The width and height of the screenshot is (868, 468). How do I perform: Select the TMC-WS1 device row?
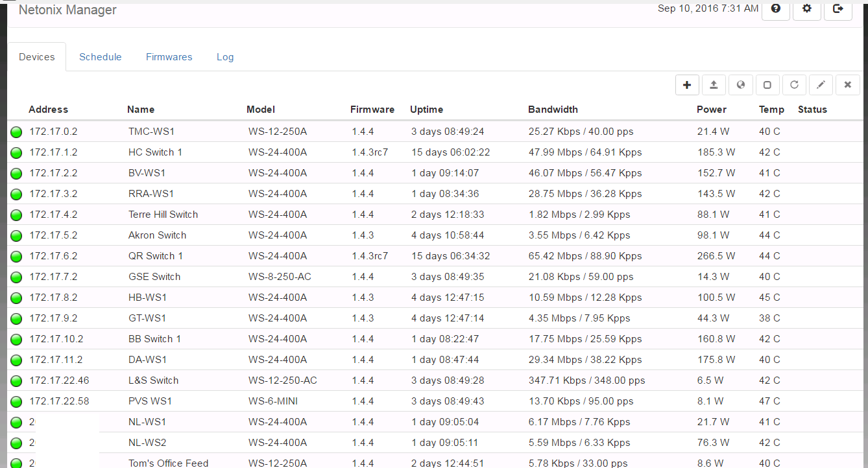point(151,132)
